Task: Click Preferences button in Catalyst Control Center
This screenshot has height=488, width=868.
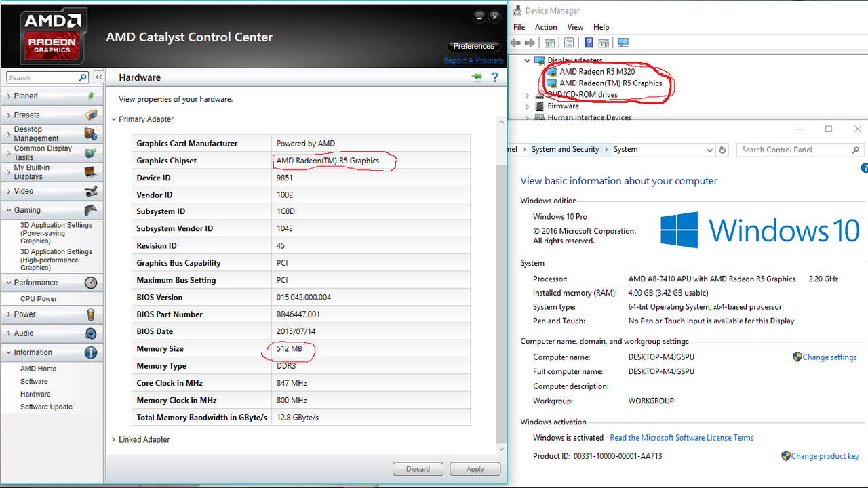Action: click(473, 46)
